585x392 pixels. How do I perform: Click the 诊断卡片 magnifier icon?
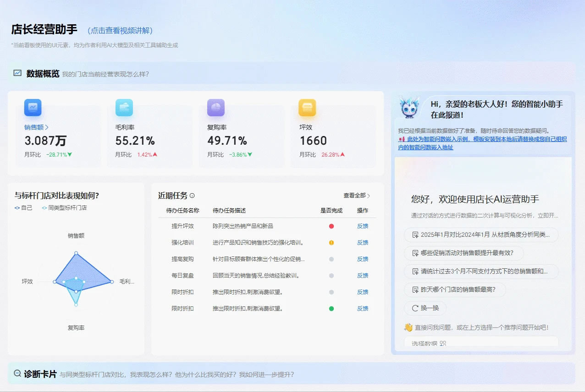pos(17,374)
